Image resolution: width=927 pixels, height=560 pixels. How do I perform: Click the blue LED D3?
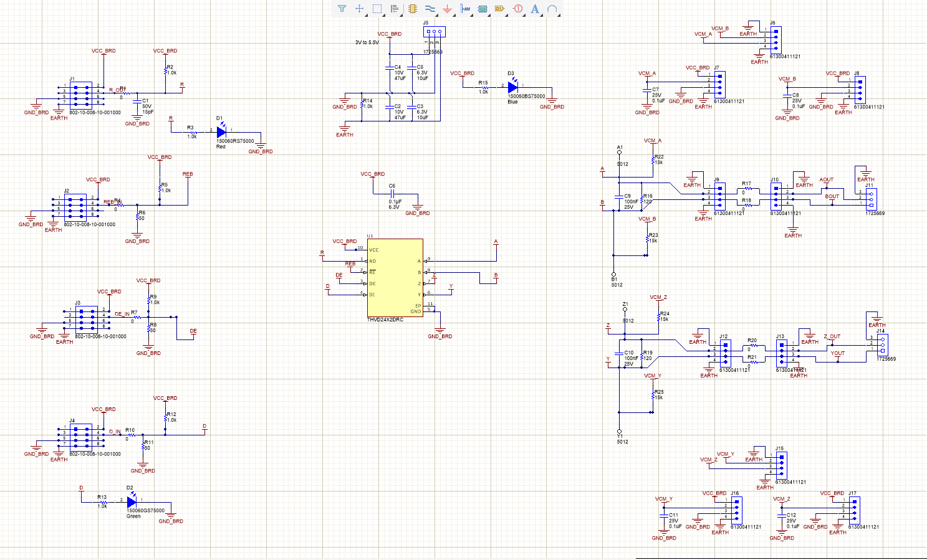click(512, 87)
